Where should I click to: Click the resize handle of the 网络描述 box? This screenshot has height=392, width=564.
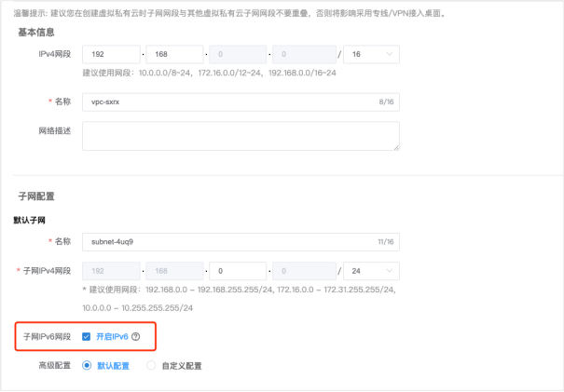tap(396, 147)
